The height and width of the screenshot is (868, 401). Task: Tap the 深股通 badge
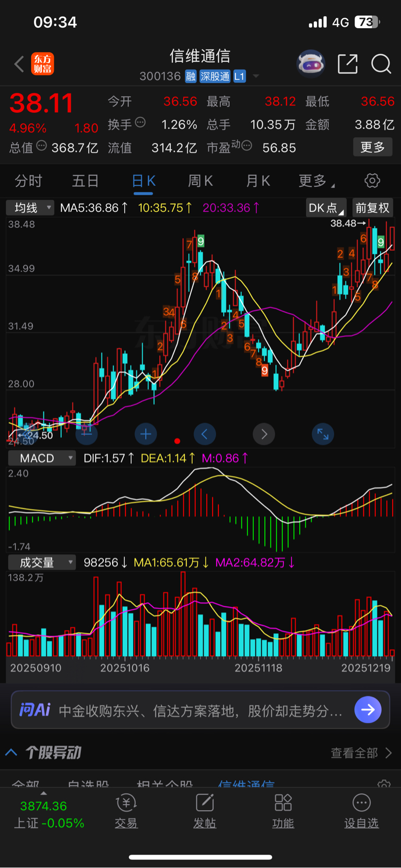click(215, 77)
